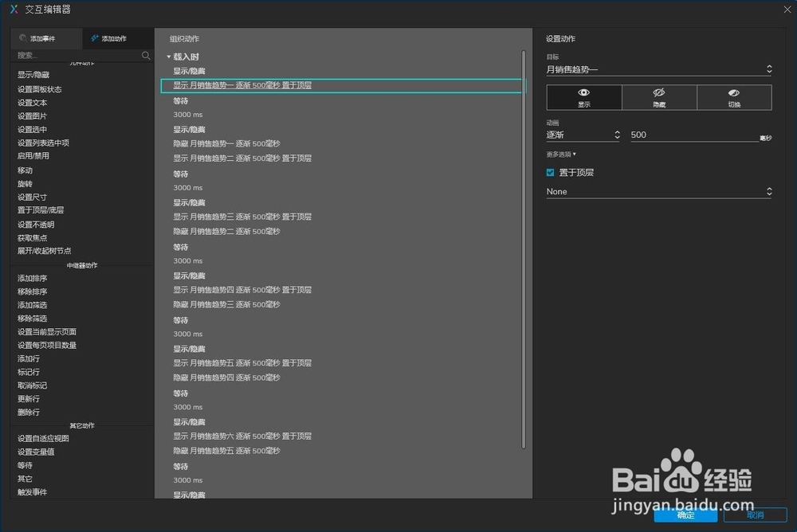The width and height of the screenshot is (797, 532).
Task: Add the 设置不透明 action
Action: tap(36, 224)
